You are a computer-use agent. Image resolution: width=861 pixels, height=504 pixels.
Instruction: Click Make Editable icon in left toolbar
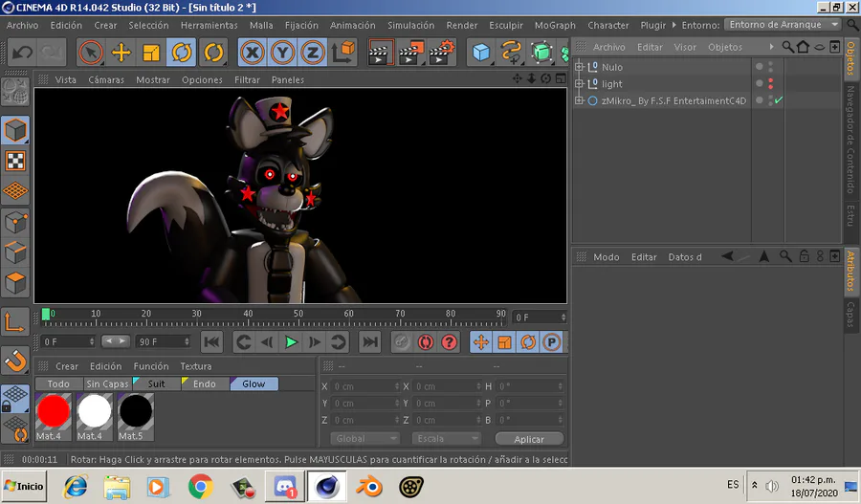(x=15, y=91)
